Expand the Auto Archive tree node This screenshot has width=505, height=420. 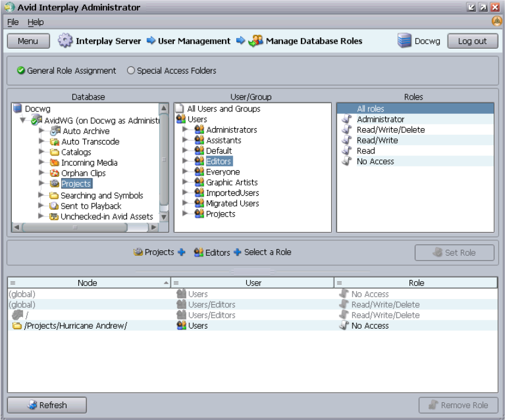coord(42,131)
